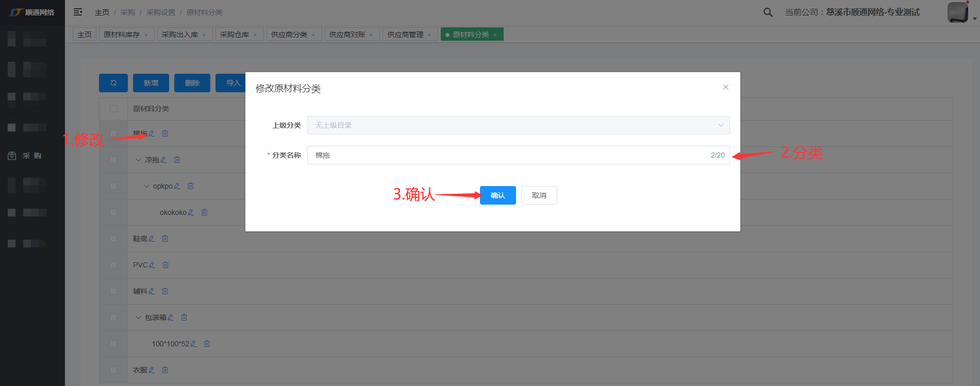Click the 分类名称 input field

(508, 155)
